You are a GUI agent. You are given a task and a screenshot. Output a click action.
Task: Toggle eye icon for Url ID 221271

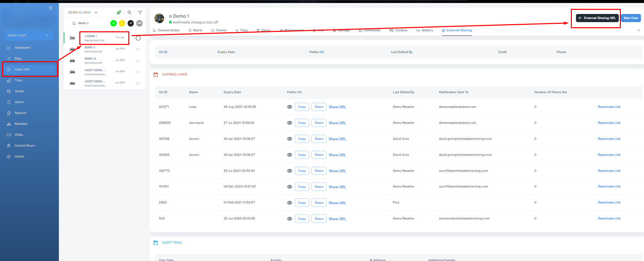click(290, 107)
